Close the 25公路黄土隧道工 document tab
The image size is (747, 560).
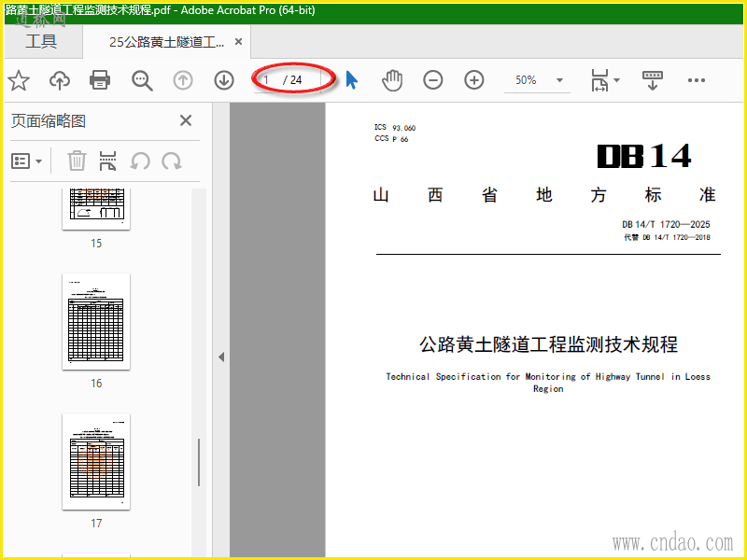click(x=239, y=42)
